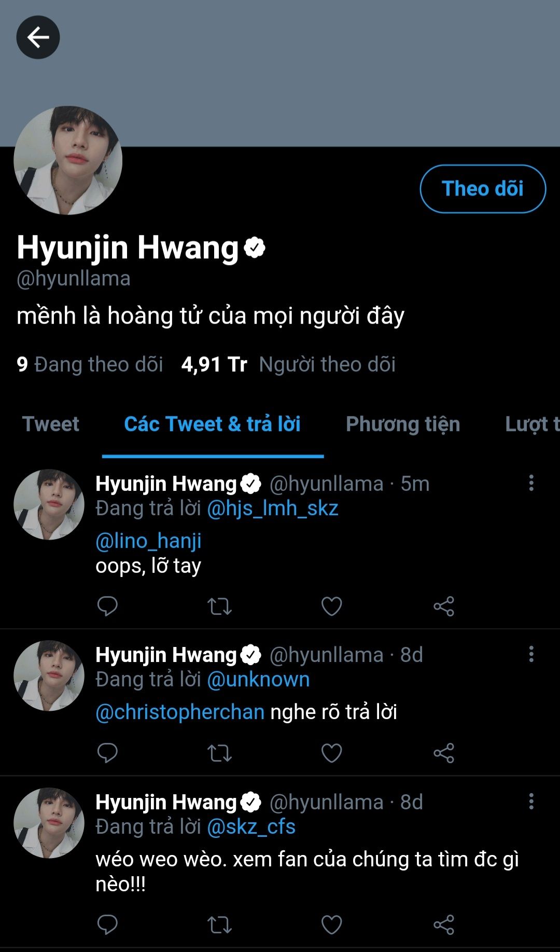Viewport: 560px width, 952px height.
Task: Retweet the "wéo weo wèo" tweet
Action: click(x=219, y=925)
